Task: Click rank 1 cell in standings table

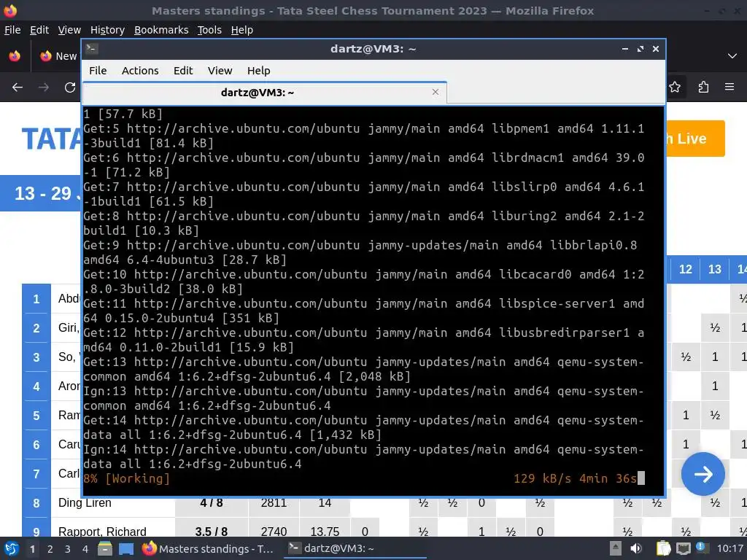Action: (x=36, y=299)
